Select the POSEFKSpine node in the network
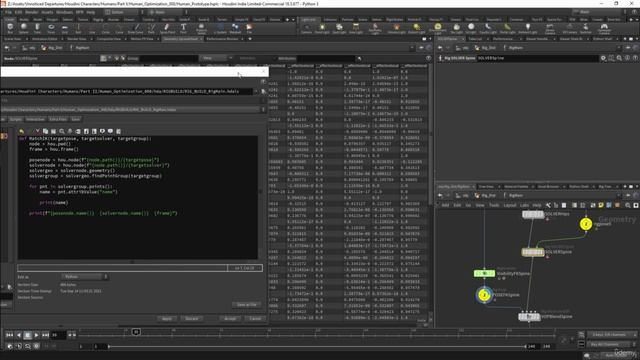This screenshot has width=640, height=360. tap(484, 295)
